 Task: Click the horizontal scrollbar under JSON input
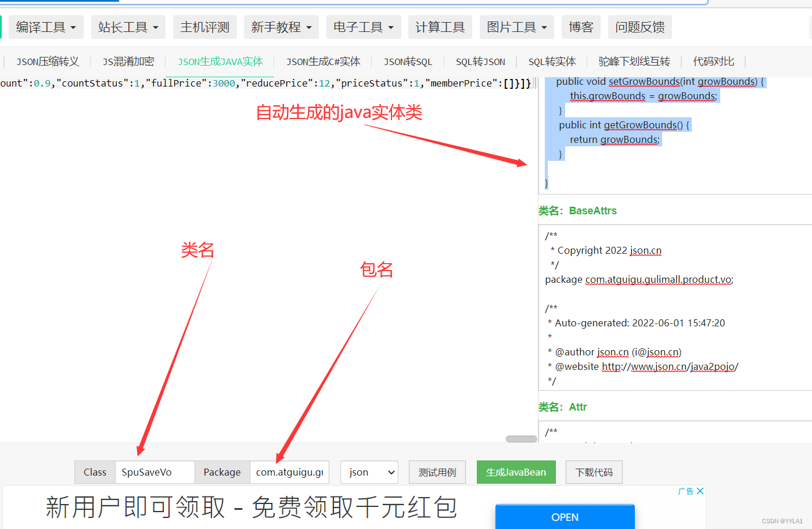pos(521,439)
